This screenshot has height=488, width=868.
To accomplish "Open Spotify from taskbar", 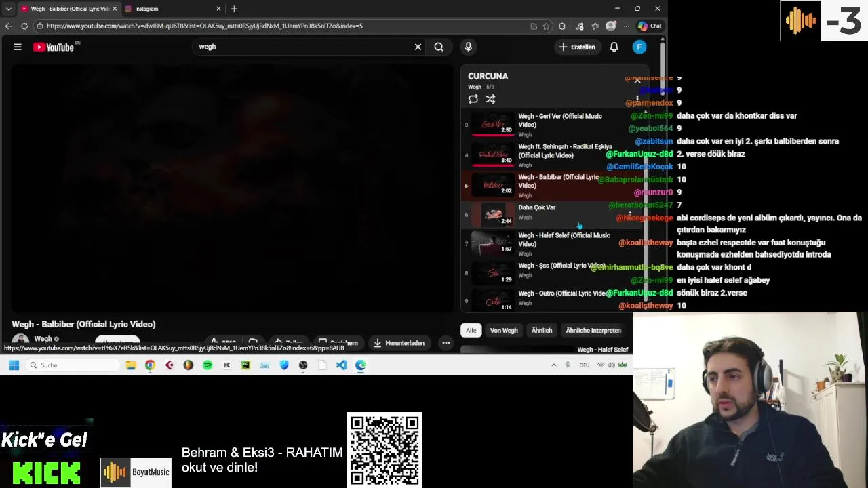I will tap(208, 365).
